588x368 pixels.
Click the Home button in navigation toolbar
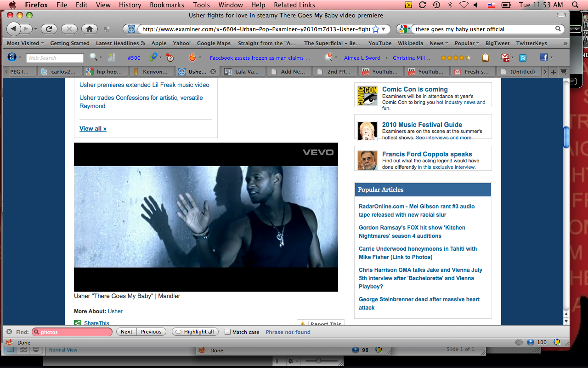[89, 29]
